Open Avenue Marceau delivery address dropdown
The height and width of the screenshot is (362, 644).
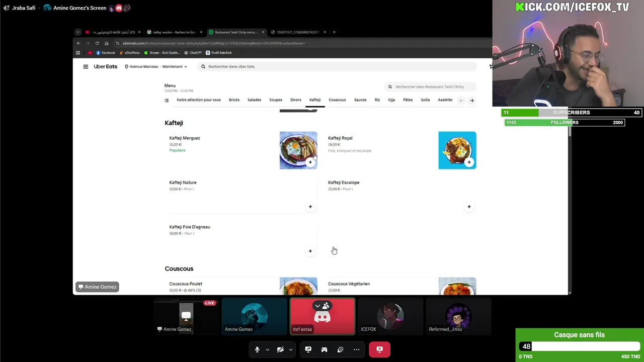coord(156,66)
